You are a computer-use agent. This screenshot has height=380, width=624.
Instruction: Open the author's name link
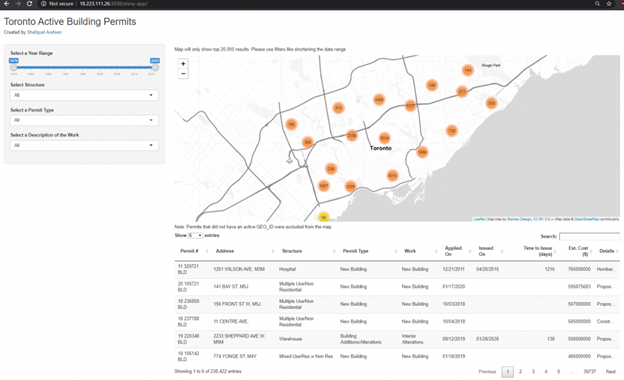44,32
